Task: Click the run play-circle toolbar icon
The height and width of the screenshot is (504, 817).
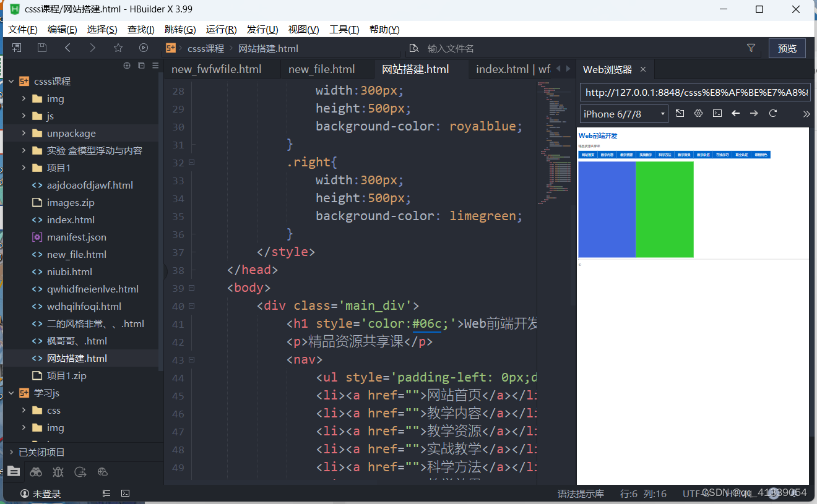Action: 144,48
